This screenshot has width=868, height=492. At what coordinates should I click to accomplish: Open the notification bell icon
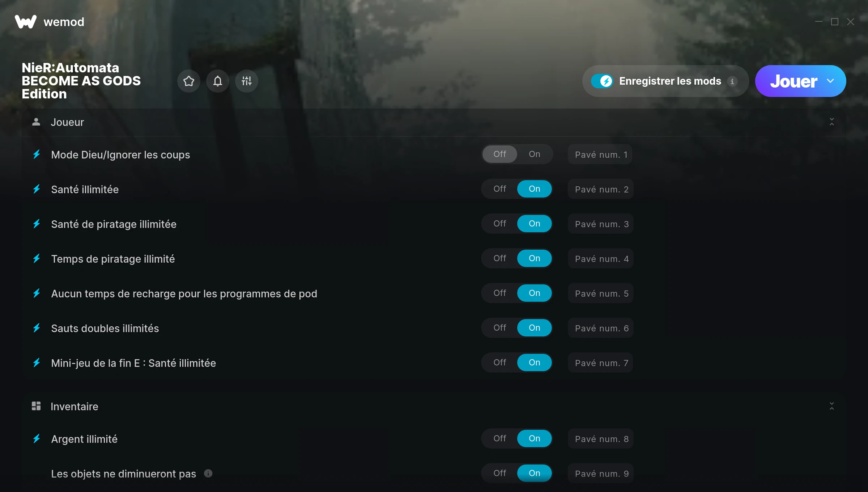[218, 81]
